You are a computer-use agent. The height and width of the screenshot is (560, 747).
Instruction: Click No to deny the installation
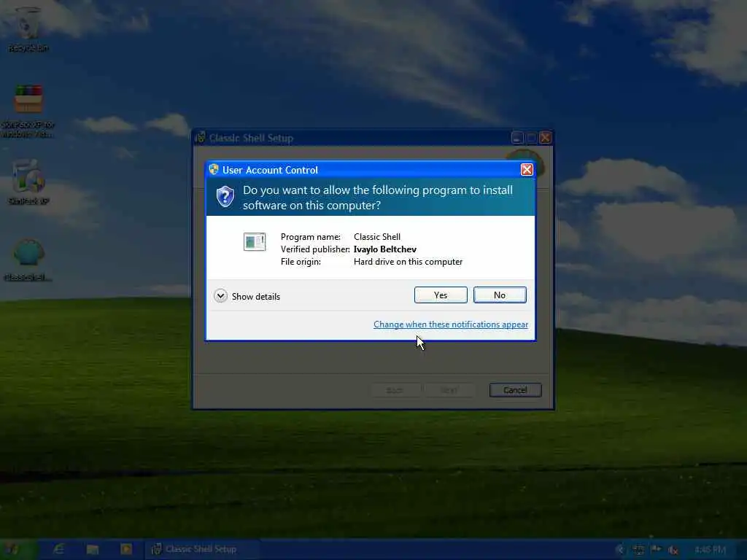click(x=500, y=295)
